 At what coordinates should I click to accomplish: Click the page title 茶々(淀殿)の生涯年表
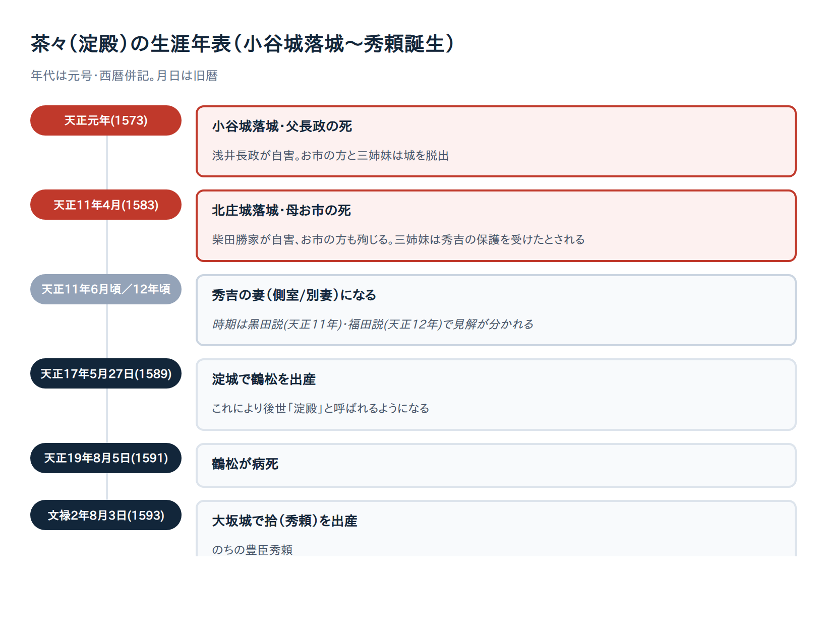[243, 44]
